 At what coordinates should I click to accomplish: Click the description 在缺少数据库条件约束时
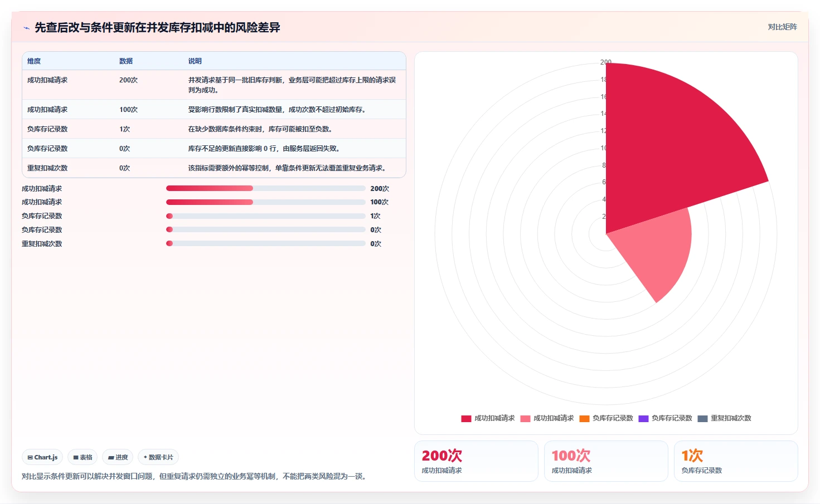[260, 129]
